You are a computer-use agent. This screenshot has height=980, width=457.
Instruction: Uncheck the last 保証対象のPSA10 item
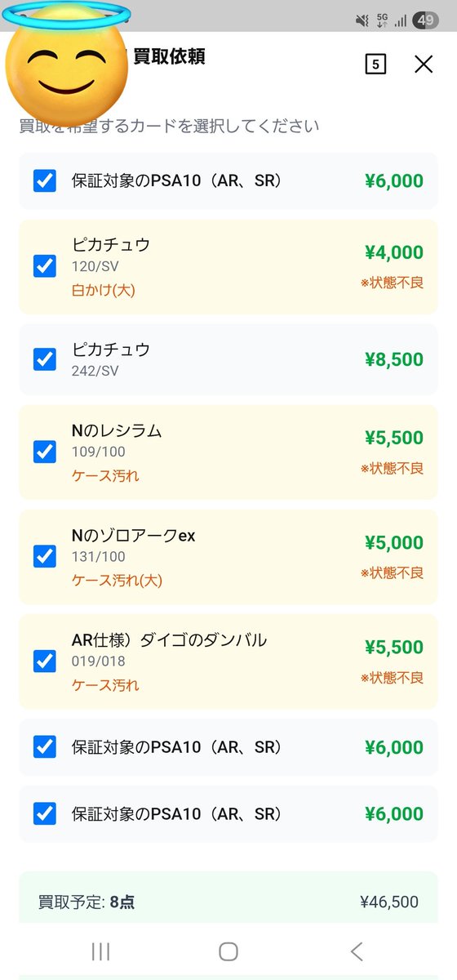pyautogui.click(x=45, y=813)
